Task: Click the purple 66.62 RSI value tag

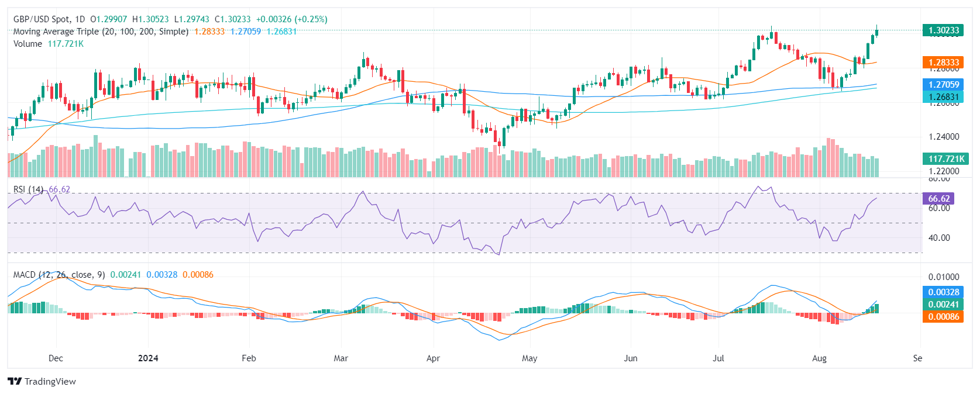Action: coord(938,199)
